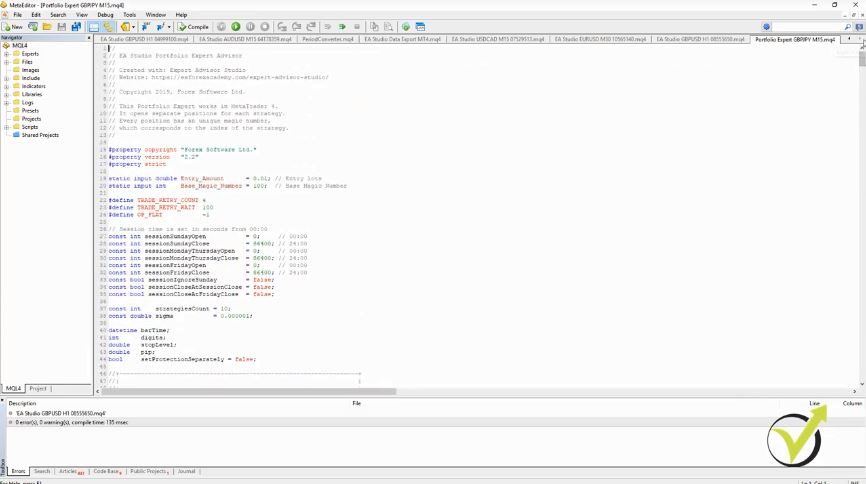
Task: Expand the Scripts folder tree node
Action: (6, 127)
